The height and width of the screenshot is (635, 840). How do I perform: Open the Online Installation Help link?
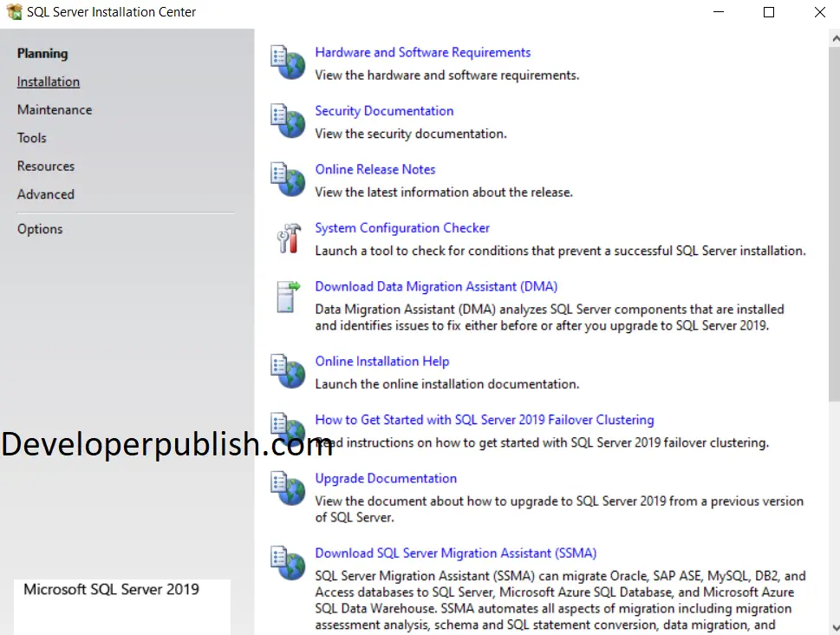382,362
